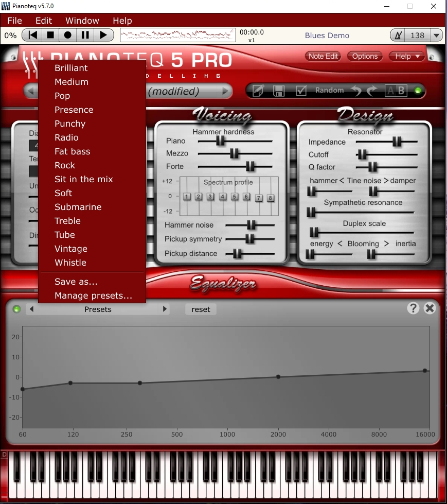Choose the Presence EQ preset
Image resolution: width=447 pixels, height=504 pixels.
click(x=92, y=110)
